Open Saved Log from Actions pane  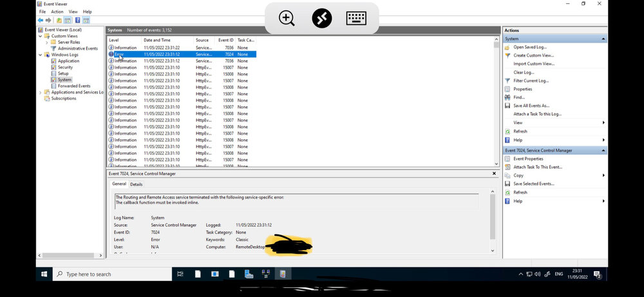[x=530, y=47]
